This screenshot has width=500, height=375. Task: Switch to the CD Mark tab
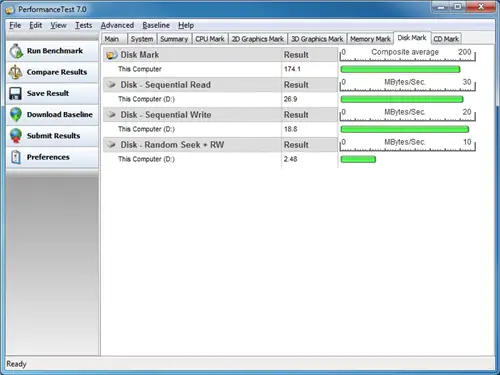(446, 39)
